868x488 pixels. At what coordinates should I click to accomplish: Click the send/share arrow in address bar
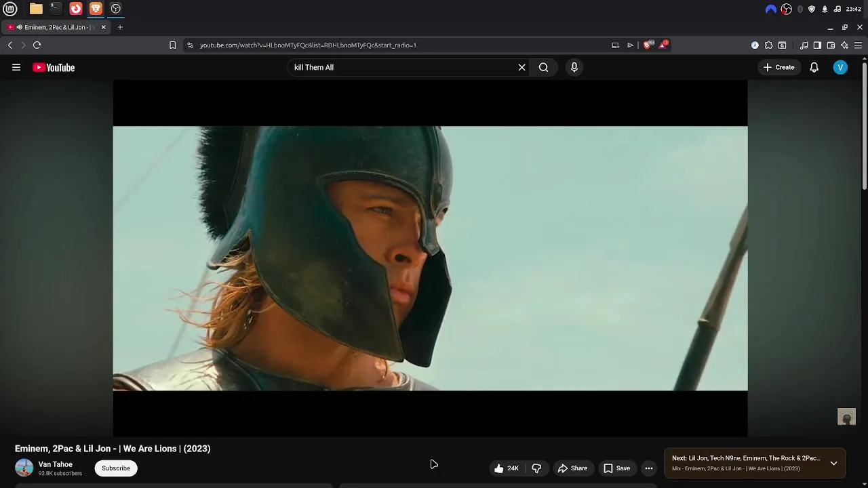click(630, 45)
